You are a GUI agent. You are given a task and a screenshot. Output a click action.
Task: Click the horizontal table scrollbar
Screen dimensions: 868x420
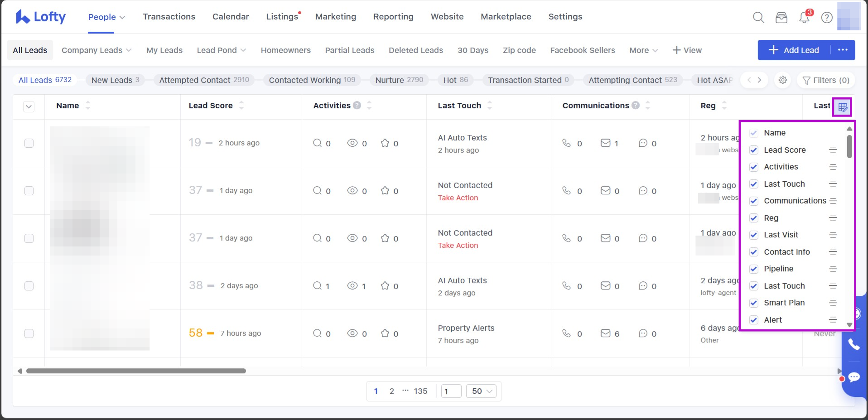point(136,371)
